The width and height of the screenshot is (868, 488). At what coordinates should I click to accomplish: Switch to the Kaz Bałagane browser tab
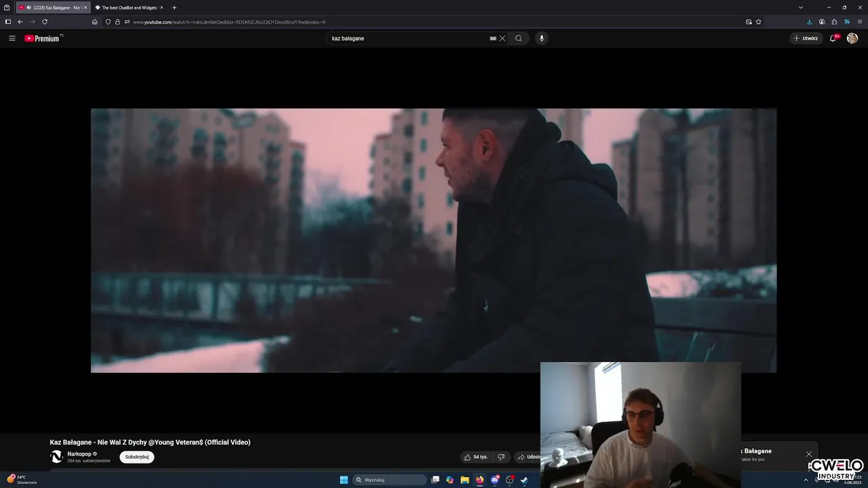[x=53, y=7]
